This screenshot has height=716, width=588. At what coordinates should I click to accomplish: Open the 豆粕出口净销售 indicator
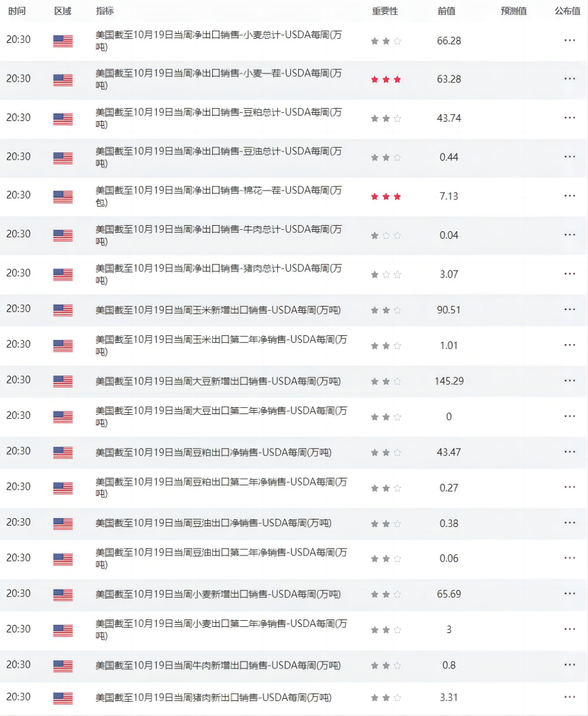(213, 453)
